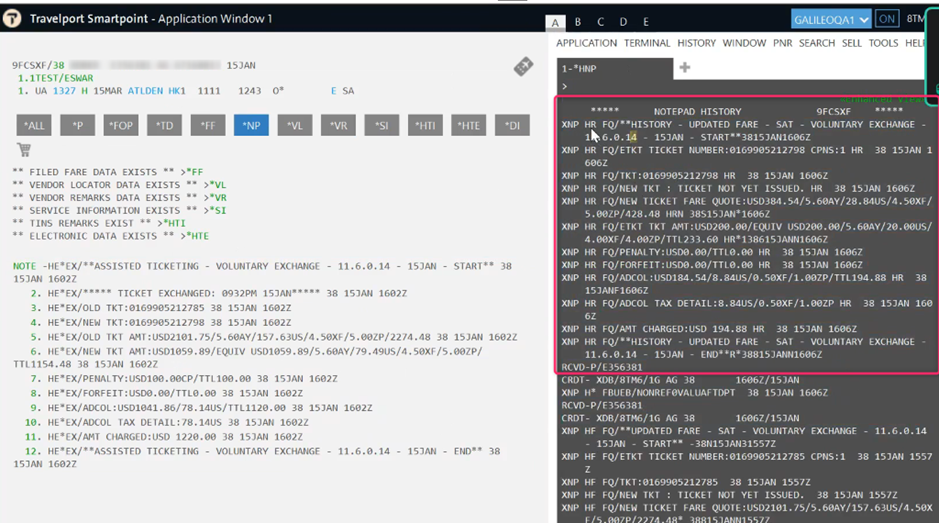
Task: Click the terminal command prompt line
Action: (740, 87)
